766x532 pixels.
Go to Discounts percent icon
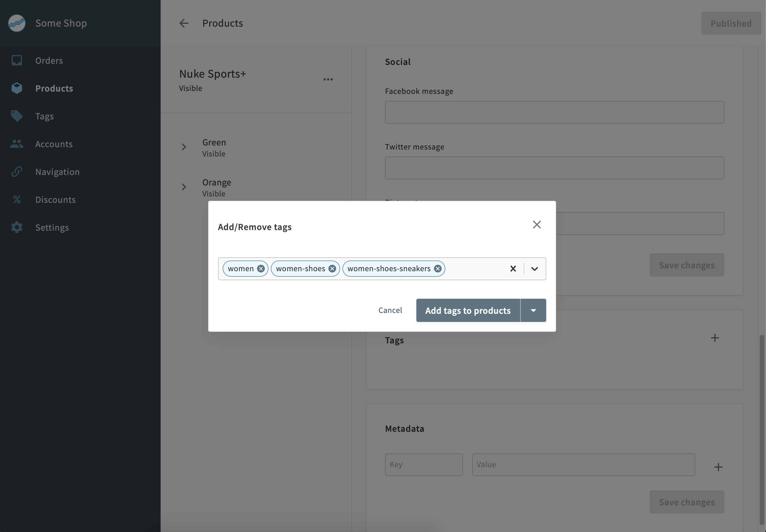tap(17, 200)
